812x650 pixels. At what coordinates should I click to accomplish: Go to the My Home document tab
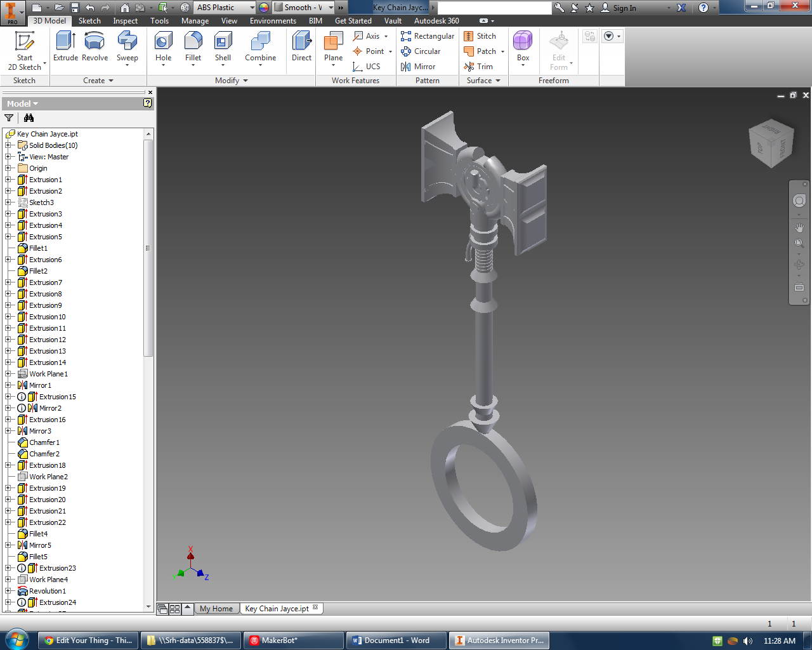(216, 609)
